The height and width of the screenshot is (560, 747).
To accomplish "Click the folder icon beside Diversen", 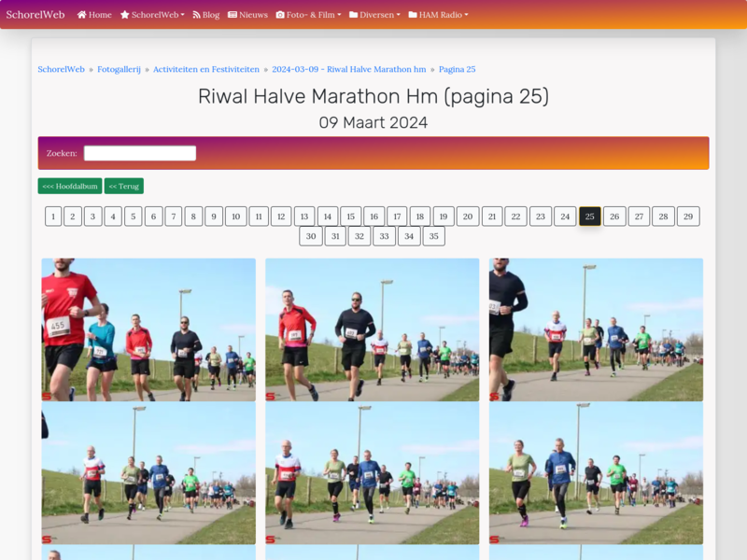I will (354, 15).
